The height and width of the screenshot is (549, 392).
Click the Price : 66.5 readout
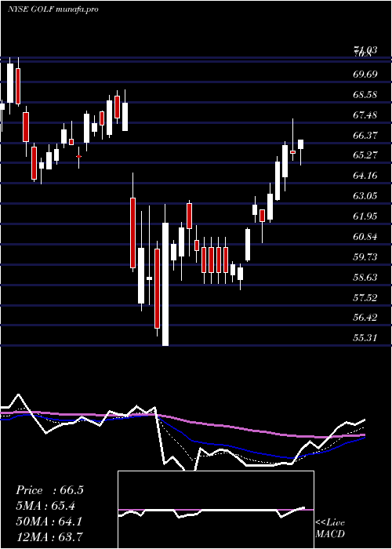[49, 490]
